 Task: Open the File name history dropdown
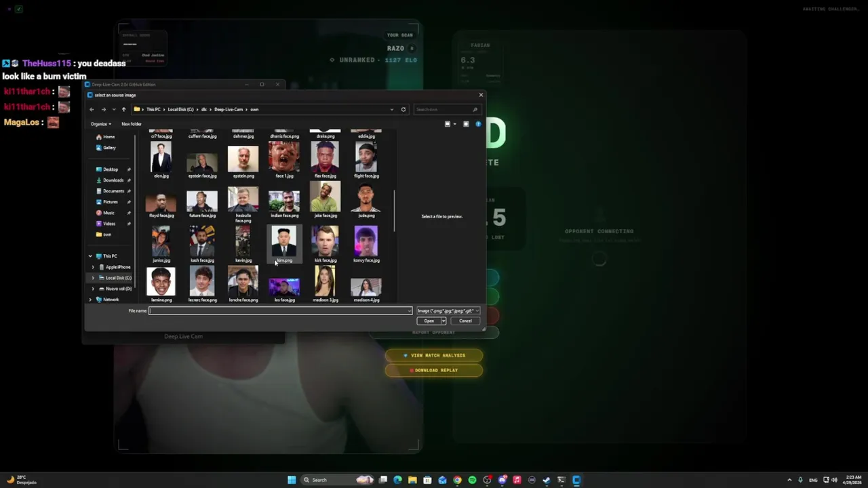pos(409,311)
